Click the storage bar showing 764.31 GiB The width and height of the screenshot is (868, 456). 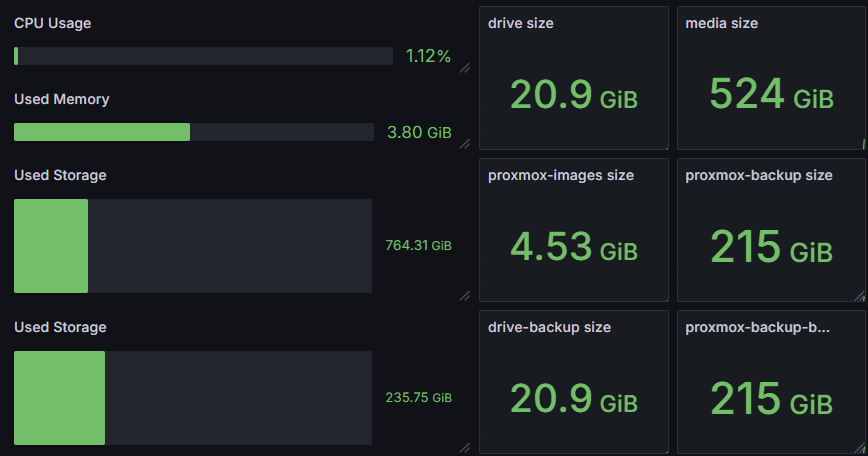pos(193,246)
